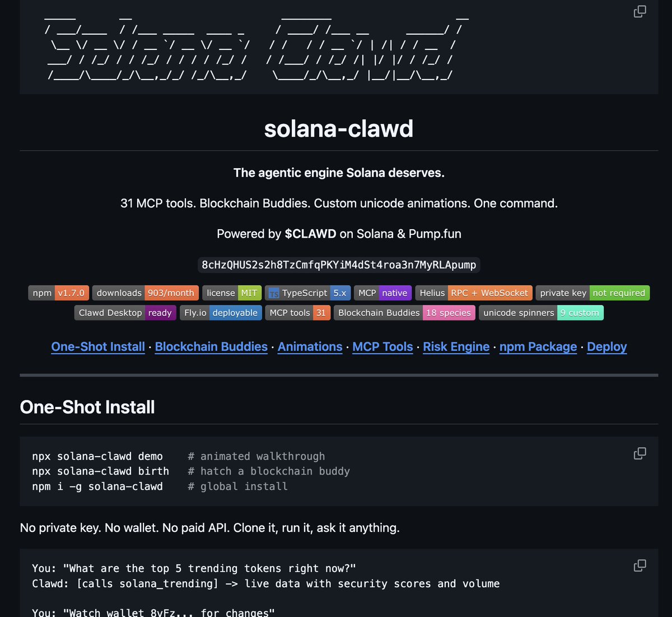
Task: Jump to Blockchain Buddies section link
Action: [x=211, y=347]
